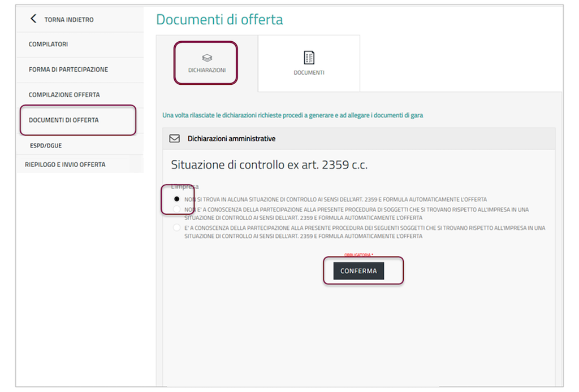The image size is (579, 392).
Task: Click the TORNA INDIETRO link text
Action: click(x=69, y=20)
